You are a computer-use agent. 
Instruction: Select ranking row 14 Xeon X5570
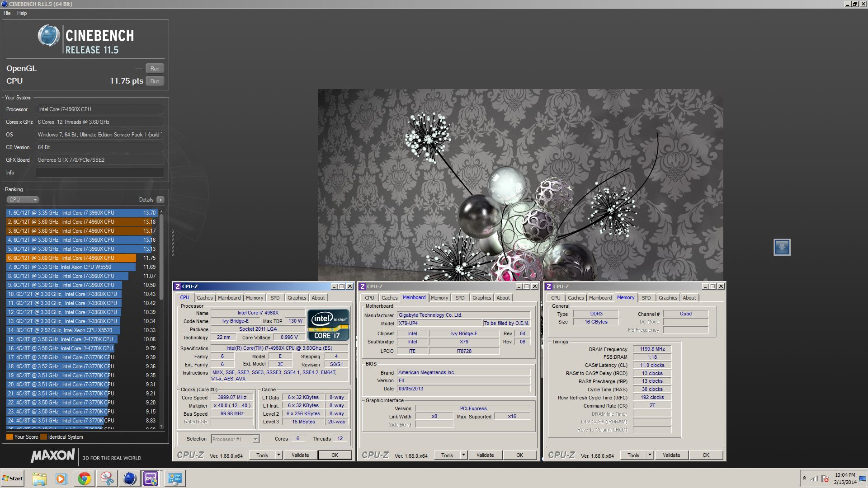pos(81,330)
